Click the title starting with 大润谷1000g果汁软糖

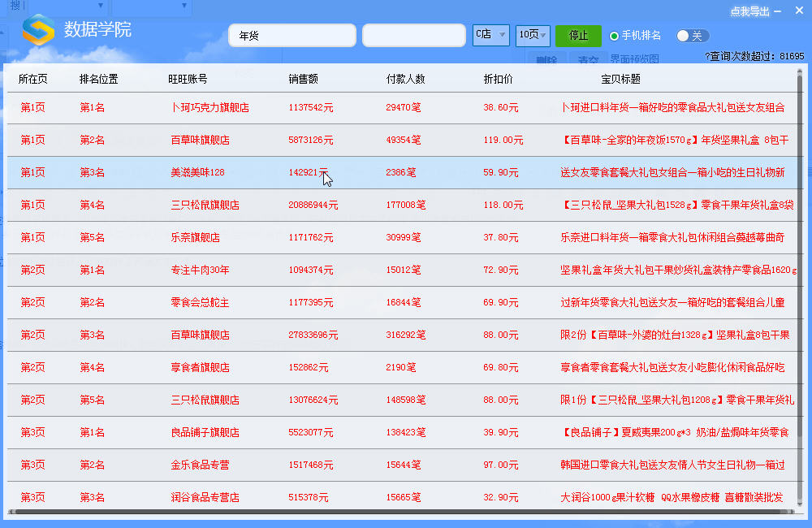pyautogui.click(x=672, y=497)
